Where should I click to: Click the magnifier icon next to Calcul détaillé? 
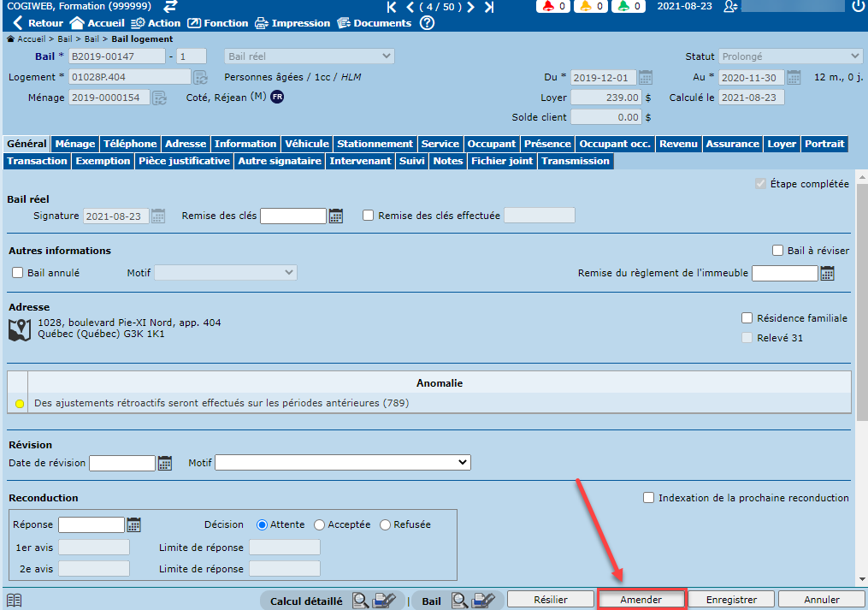[361, 601]
